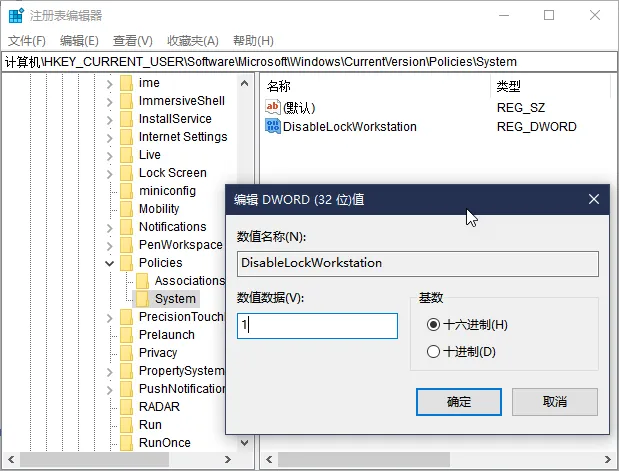This screenshot has height=471, width=619.
Task: Expand the Live tree node
Action: [x=110, y=156]
